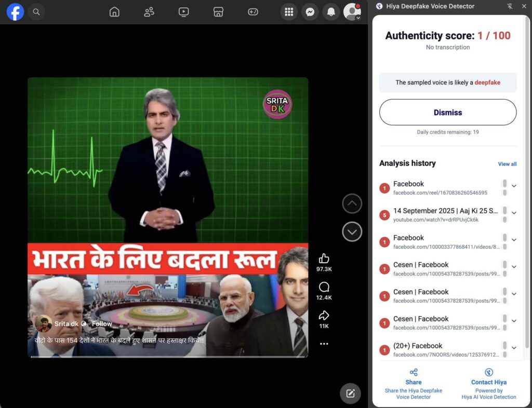Follow the Srita dk account
532x408 pixels.
pos(102,324)
